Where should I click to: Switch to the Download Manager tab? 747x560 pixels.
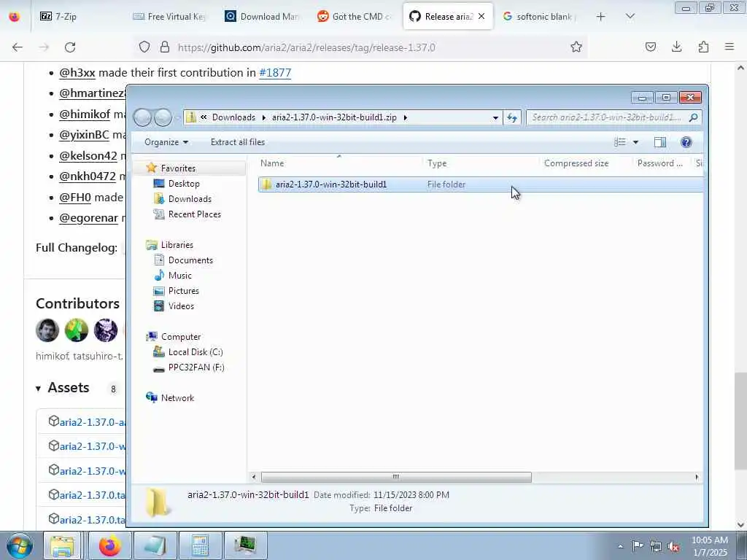coord(263,17)
